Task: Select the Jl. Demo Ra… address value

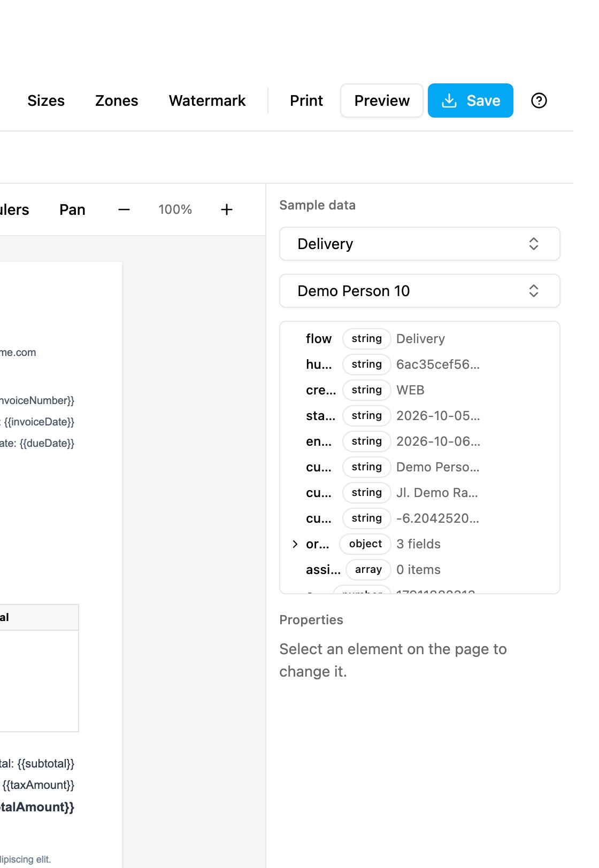Action: [437, 493]
